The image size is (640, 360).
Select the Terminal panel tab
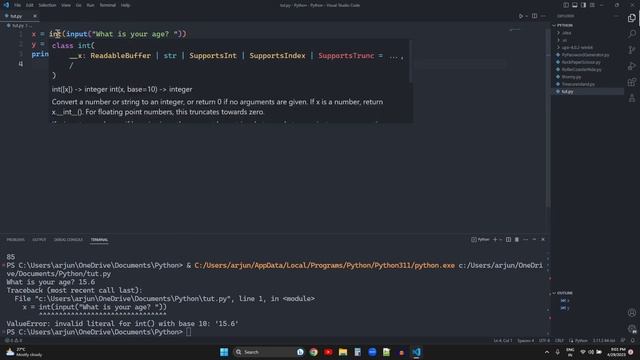click(x=99, y=240)
